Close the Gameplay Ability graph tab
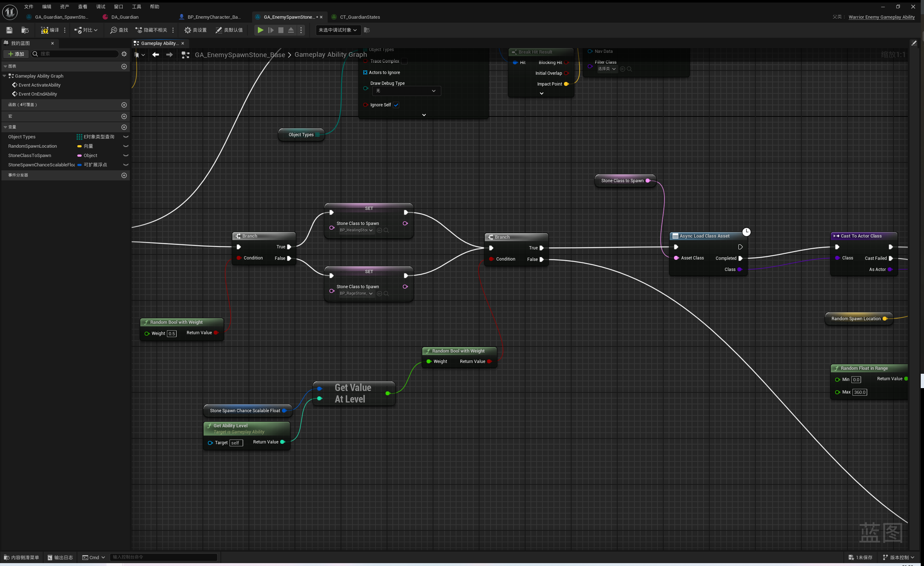The height and width of the screenshot is (566, 924). pos(183,43)
